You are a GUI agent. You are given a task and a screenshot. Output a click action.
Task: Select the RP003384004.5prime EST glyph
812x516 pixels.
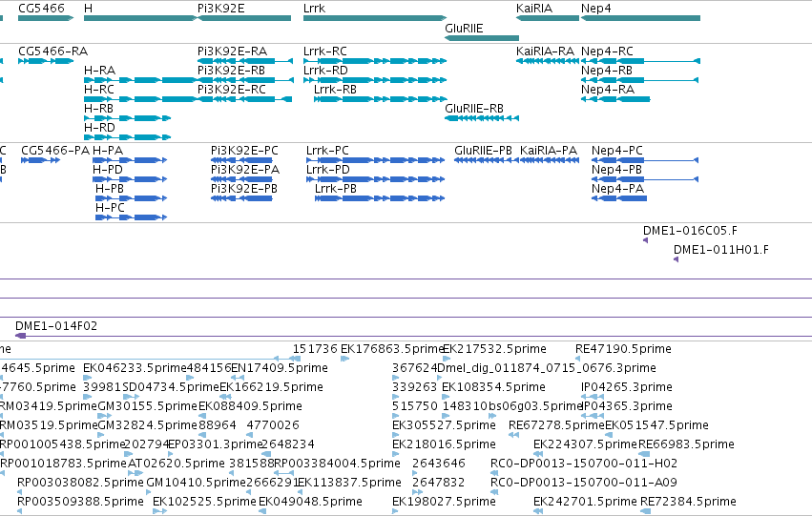click(283, 473)
